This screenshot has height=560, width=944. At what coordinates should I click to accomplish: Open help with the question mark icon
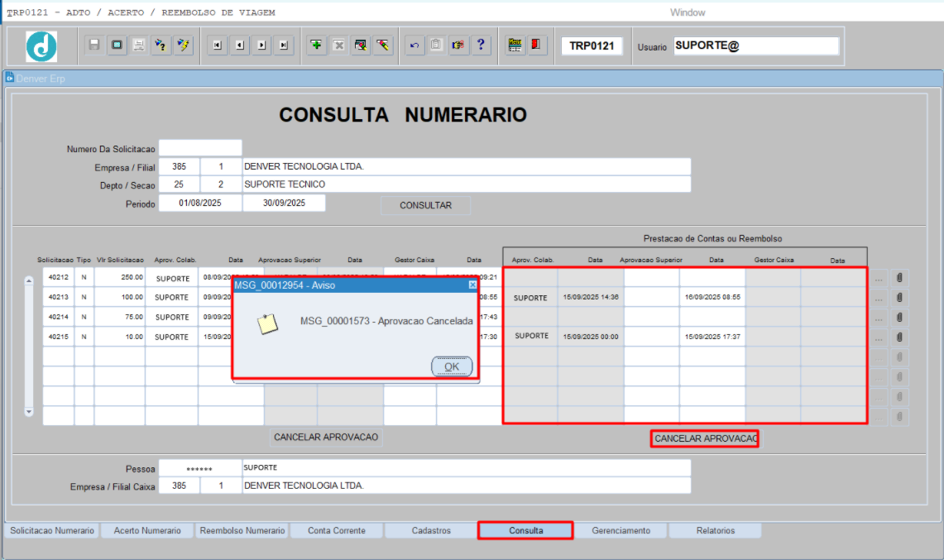(480, 45)
